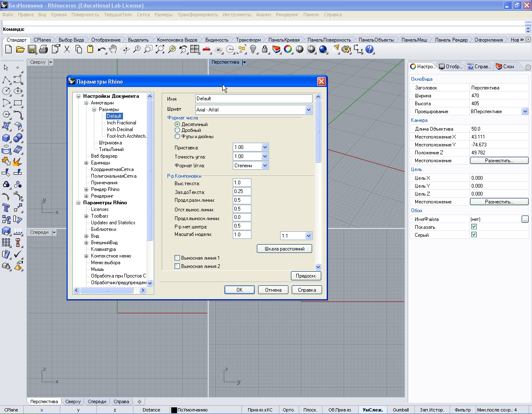Click the Undo arrow icon
The image size is (532, 414).
(x=101, y=50)
